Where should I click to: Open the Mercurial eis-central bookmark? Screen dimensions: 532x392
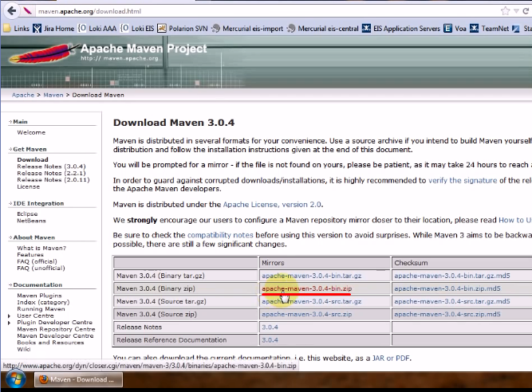pos(322,29)
